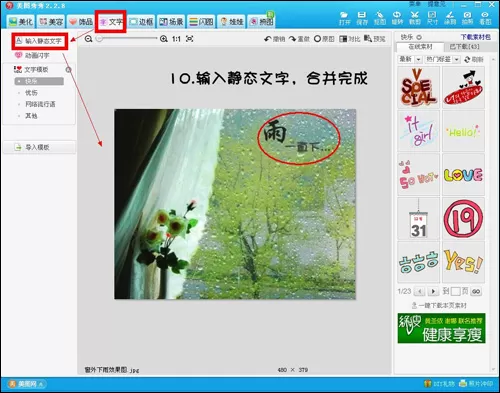The image size is (500, 393).
Task: Switch to the 美容 tab
Action: (51, 22)
